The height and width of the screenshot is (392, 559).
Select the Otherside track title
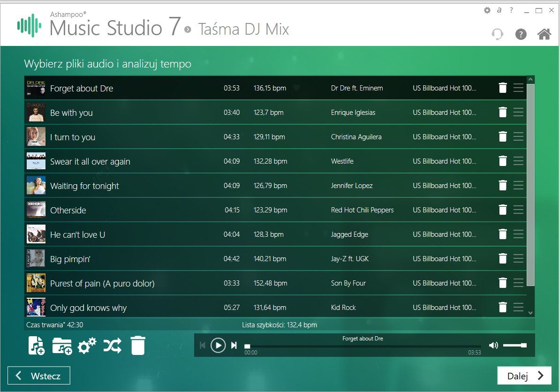click(68, 210)
